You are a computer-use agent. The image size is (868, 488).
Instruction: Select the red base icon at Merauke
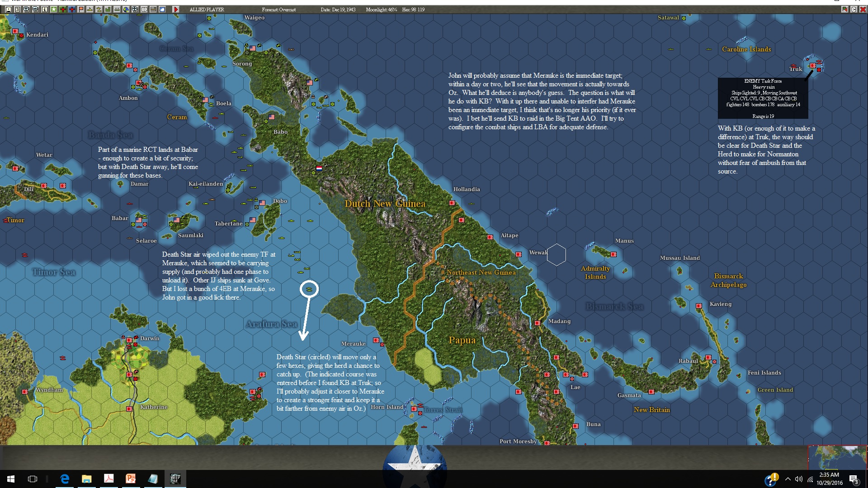[376, 340]
